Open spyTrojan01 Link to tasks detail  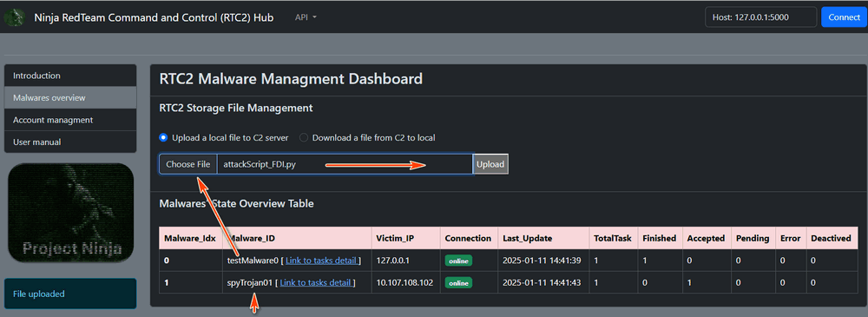tap(316, 282)
